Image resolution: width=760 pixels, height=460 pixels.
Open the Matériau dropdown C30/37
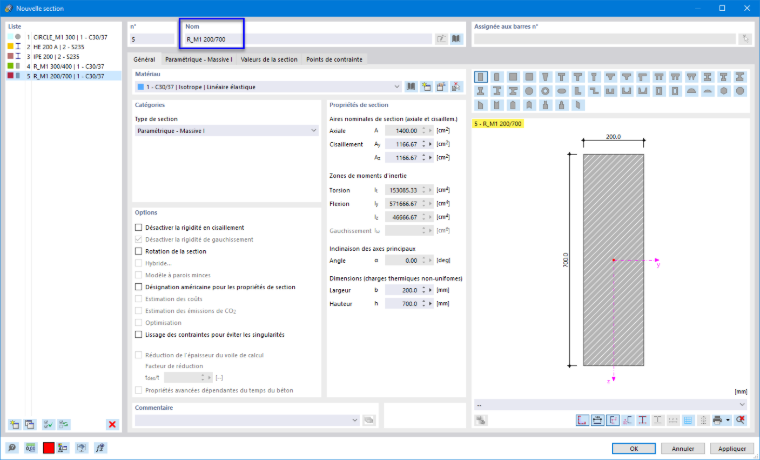(x=268, y=87)
